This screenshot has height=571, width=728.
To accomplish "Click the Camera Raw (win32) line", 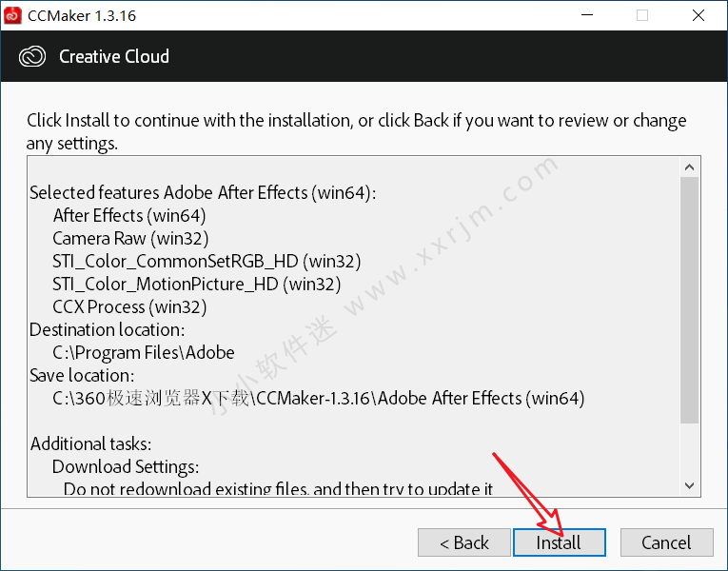I will tap(130, 239).
